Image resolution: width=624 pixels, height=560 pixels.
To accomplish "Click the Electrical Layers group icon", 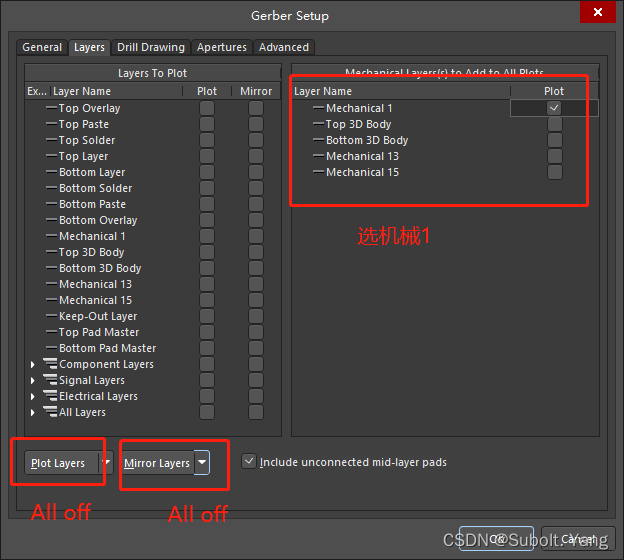I will pos(50,396).
